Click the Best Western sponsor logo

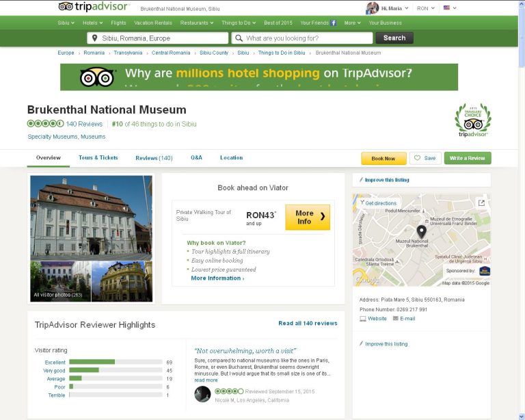pos(485,271)
